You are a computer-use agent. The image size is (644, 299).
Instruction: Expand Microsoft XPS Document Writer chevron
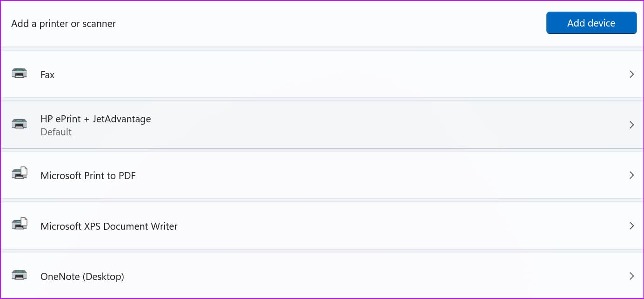631,226
